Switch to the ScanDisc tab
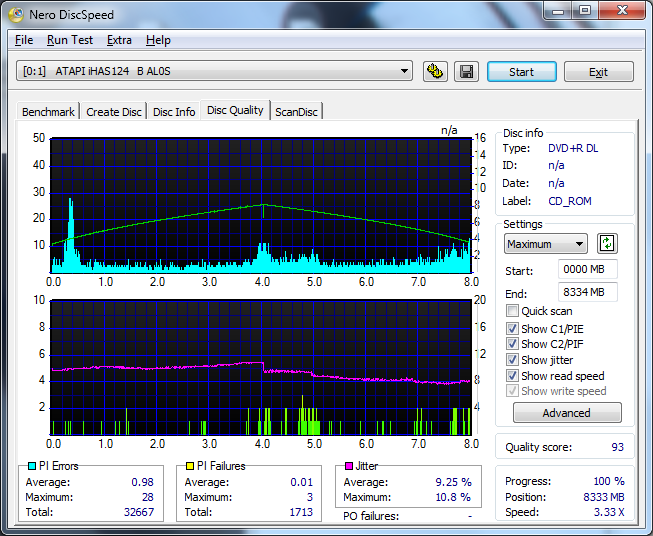 [296, 112]
